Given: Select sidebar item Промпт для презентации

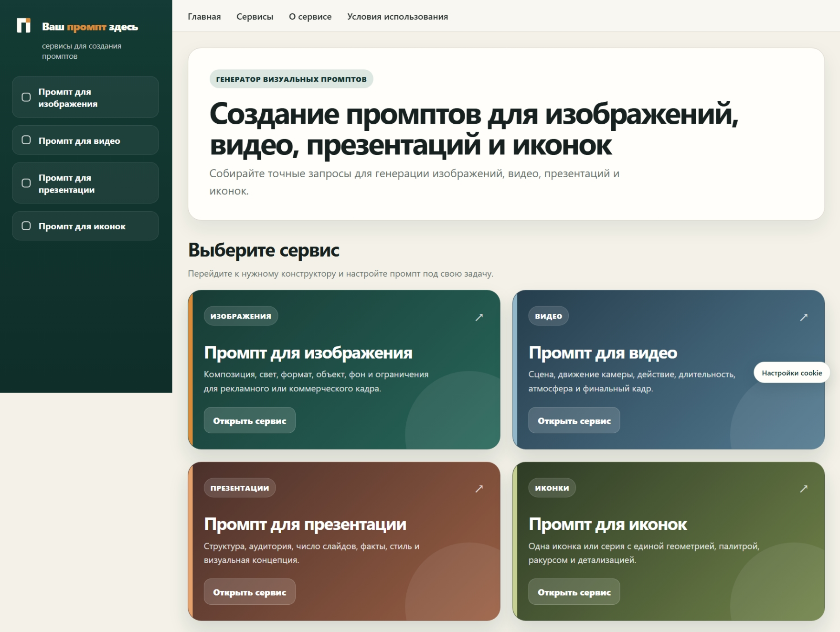Looking at the screenshot, I should (85, 183).
